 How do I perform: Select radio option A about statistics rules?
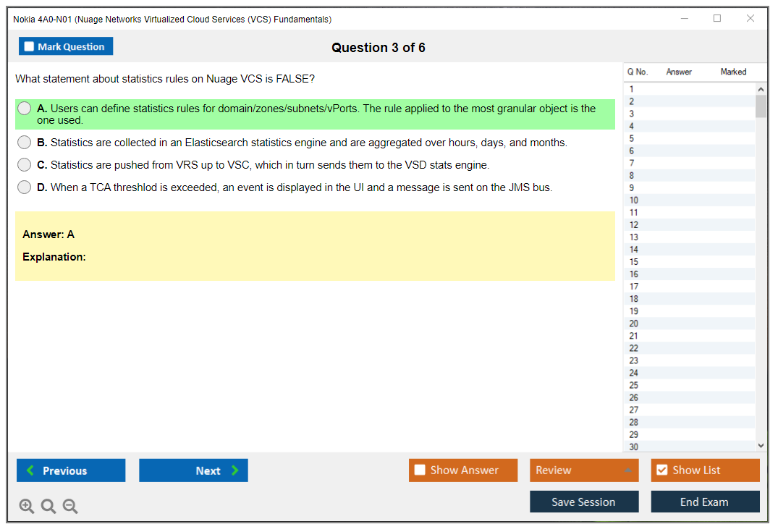click(25, 109)
